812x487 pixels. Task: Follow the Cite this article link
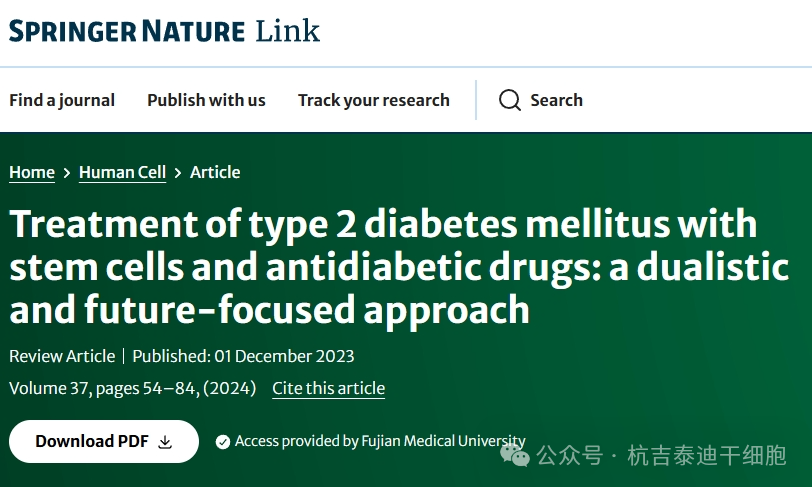328,388
